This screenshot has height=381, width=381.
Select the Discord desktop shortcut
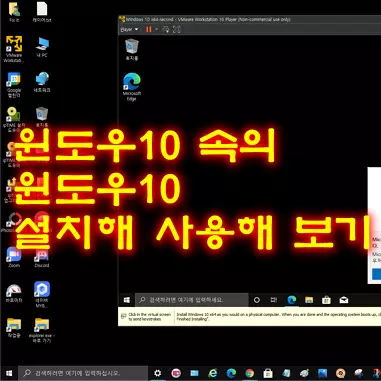42,257
